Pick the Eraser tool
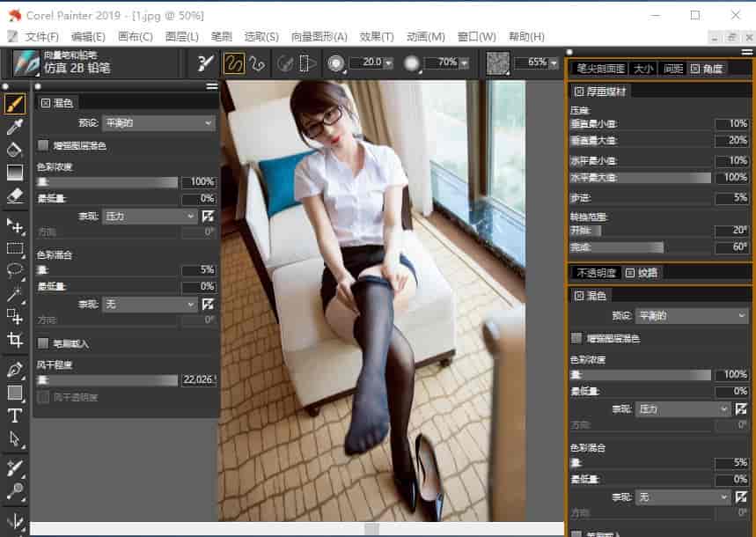Screen dimensions: 756x537 pos(15,195)
